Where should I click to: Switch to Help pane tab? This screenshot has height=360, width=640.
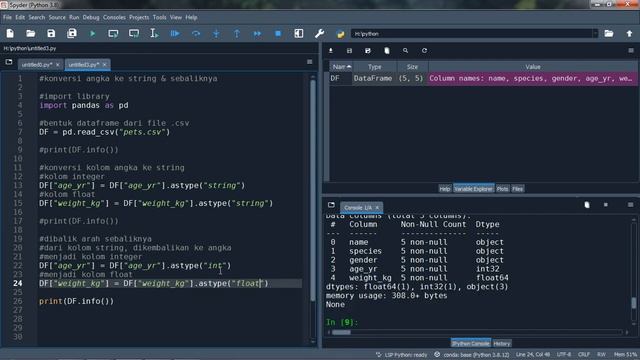click(445, 189)
